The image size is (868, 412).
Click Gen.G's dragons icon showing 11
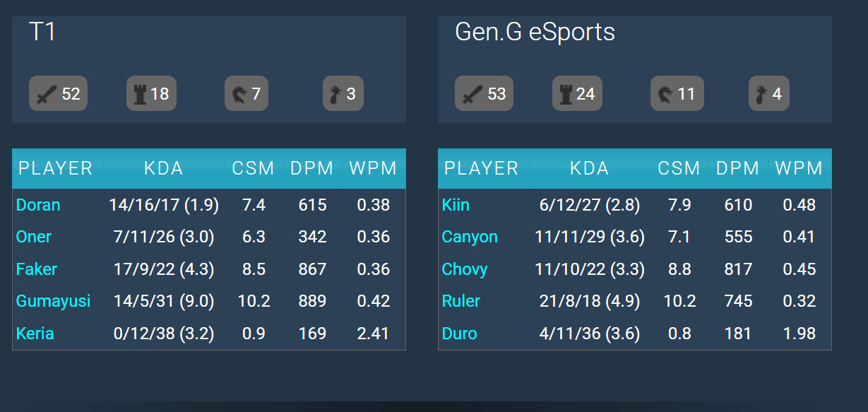click(665, 94)
